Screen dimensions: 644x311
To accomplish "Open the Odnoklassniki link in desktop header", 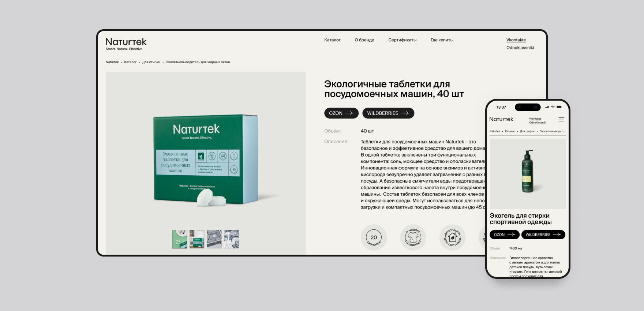I will click(520, 48).
